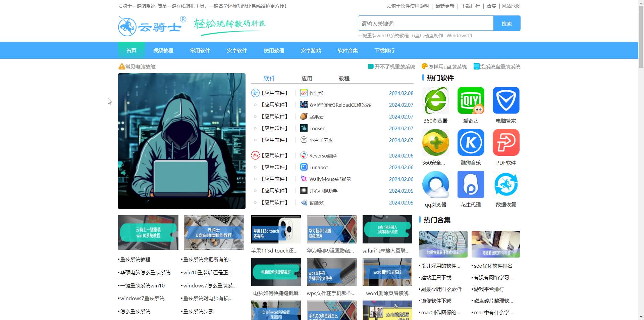Click the 坚果云 nut icon
The height and width of the screenshot is (320, 644).
304,117
